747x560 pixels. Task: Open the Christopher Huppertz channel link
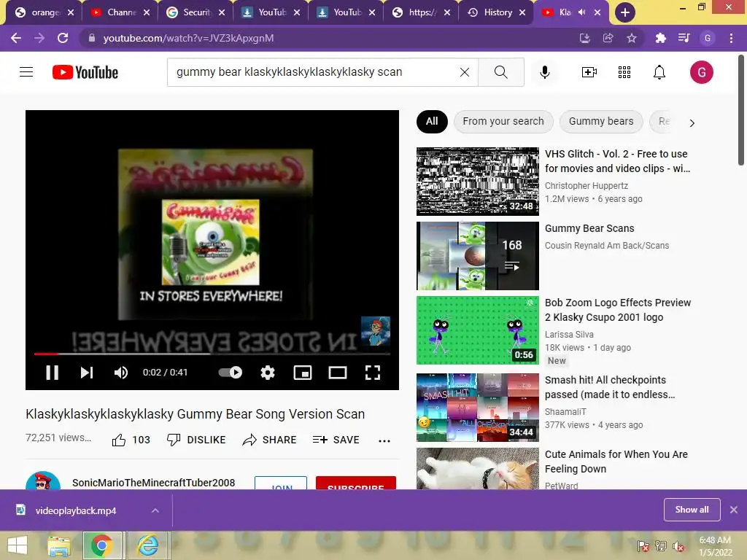click(x=586, y=186)
